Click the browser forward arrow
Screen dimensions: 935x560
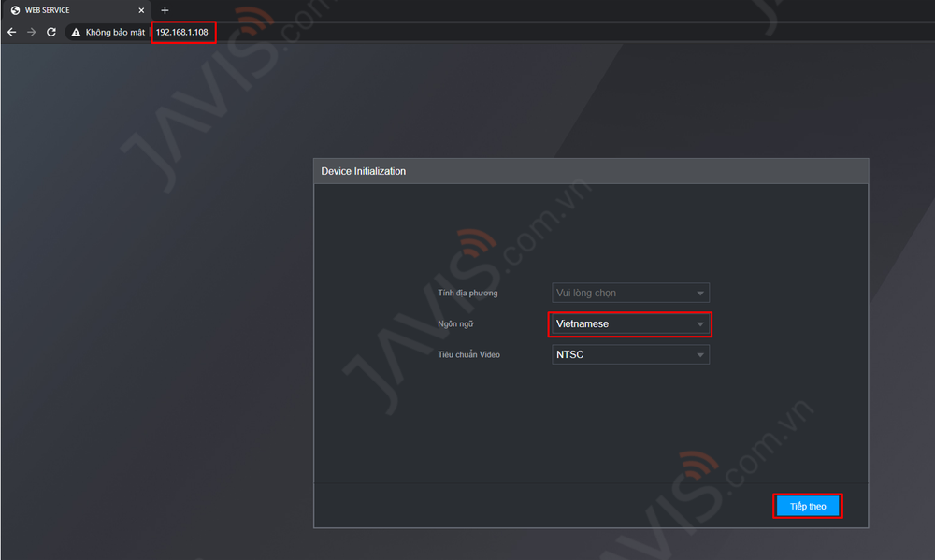[32, 32]
